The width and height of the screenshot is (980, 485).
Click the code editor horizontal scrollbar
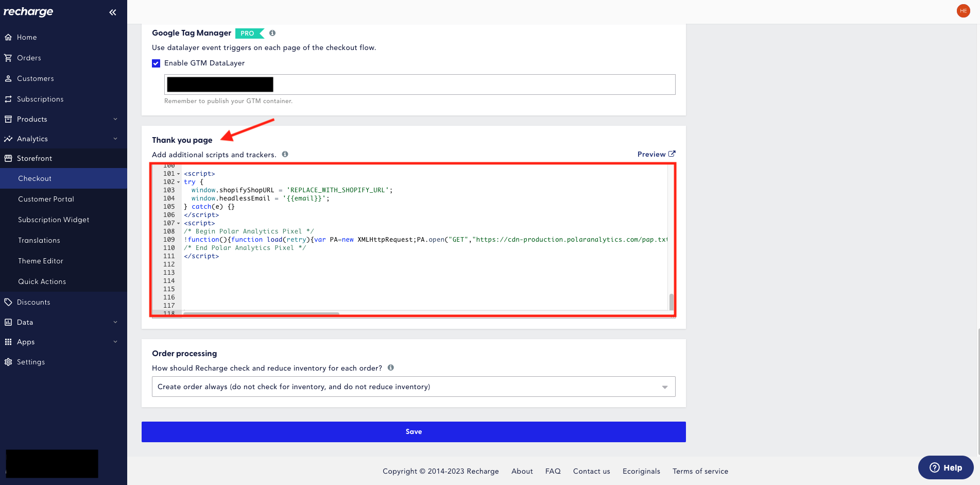click(261, 313)
